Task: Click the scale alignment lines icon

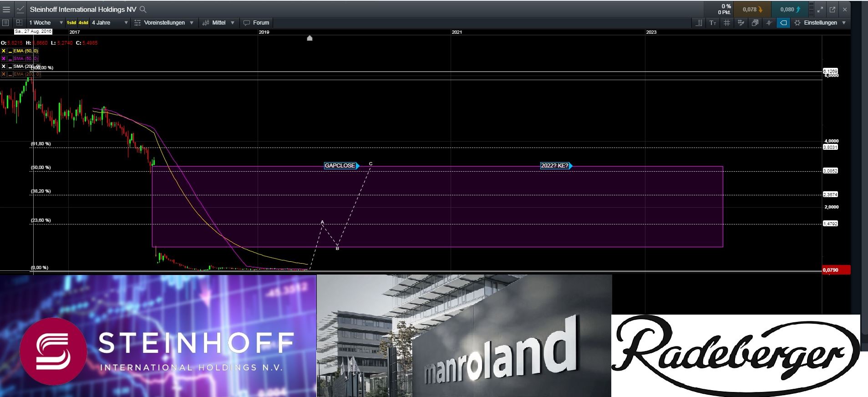Action: (x=699, y=23)
